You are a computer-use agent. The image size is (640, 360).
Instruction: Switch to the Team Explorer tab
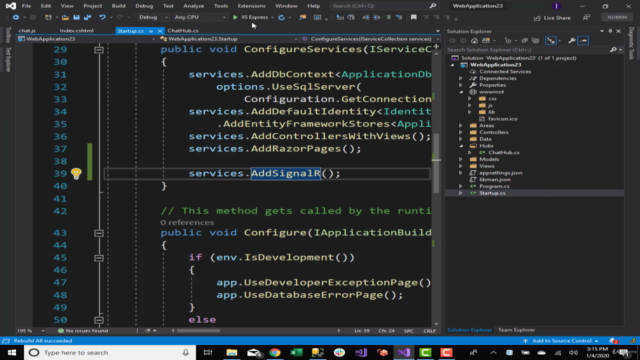(x=516, y=330)
